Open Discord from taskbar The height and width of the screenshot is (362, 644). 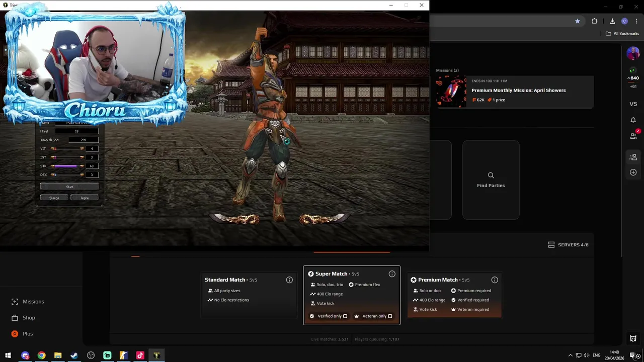25,355
